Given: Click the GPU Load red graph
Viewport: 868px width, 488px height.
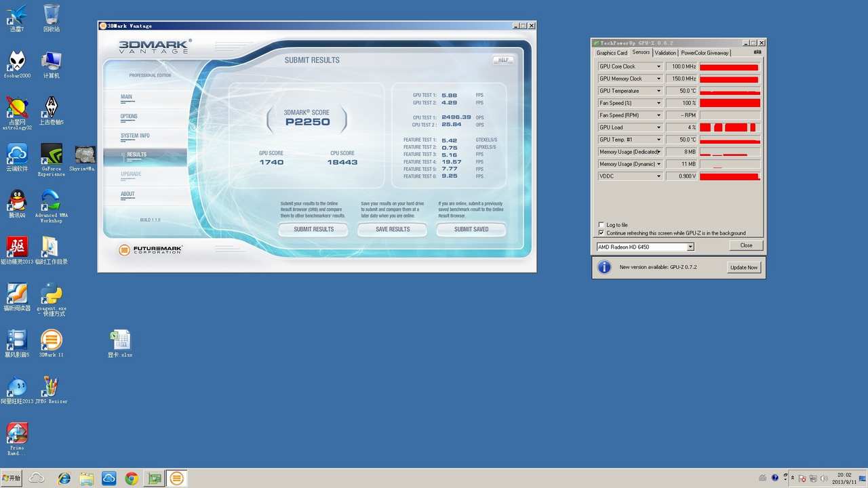Looking at the screenshot, I should (x=730, y=127).
